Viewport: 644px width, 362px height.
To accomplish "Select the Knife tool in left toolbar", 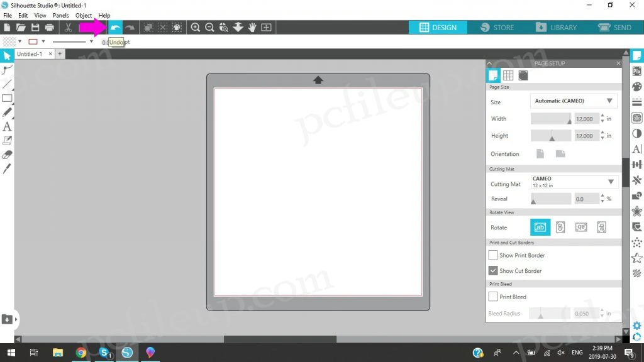I will tap(7, 168).
